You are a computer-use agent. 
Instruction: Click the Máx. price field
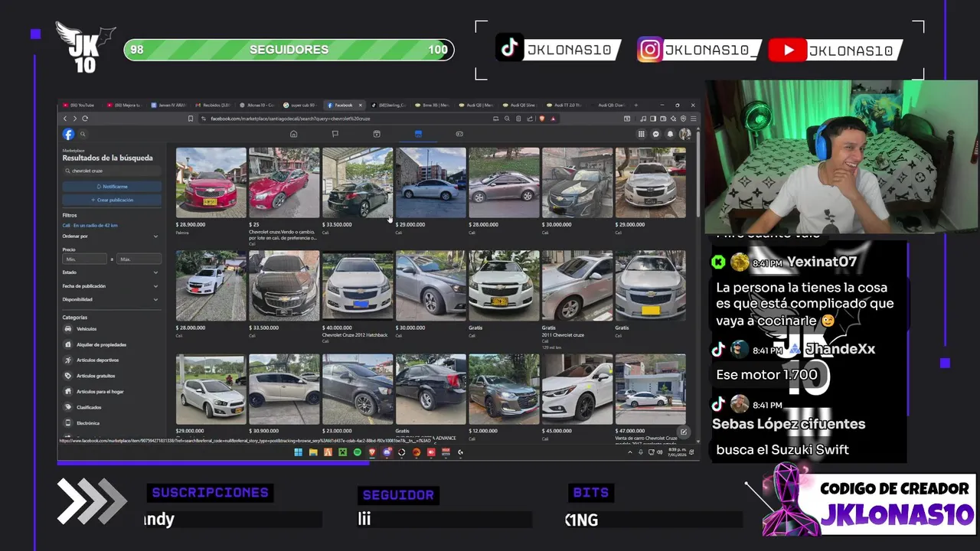click(139, 259)
